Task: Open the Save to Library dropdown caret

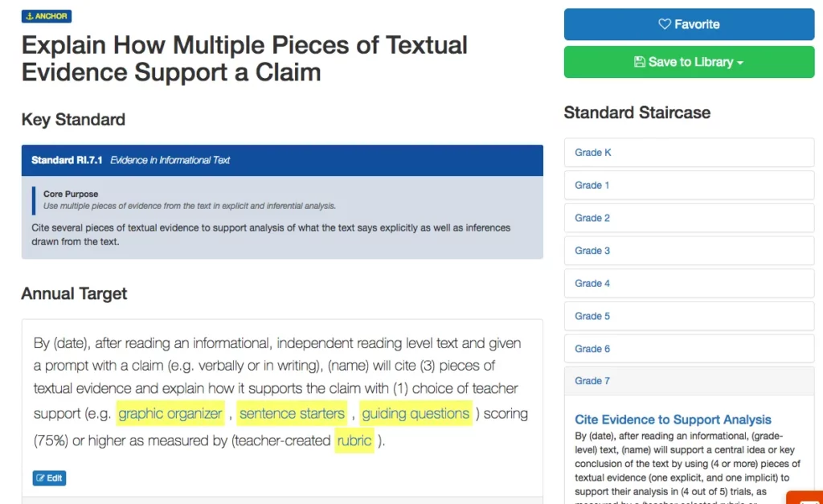Action: pos(740,63)
